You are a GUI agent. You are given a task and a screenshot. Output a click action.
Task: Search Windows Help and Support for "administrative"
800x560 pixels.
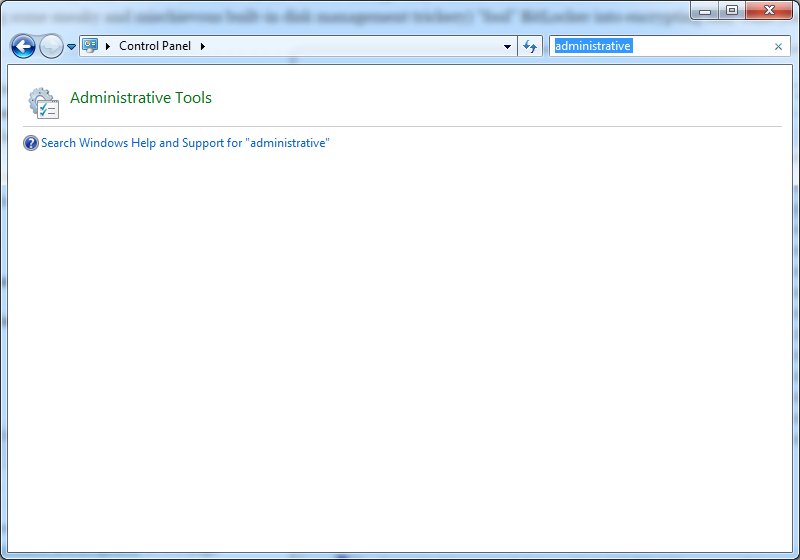(x=185, y=143)
